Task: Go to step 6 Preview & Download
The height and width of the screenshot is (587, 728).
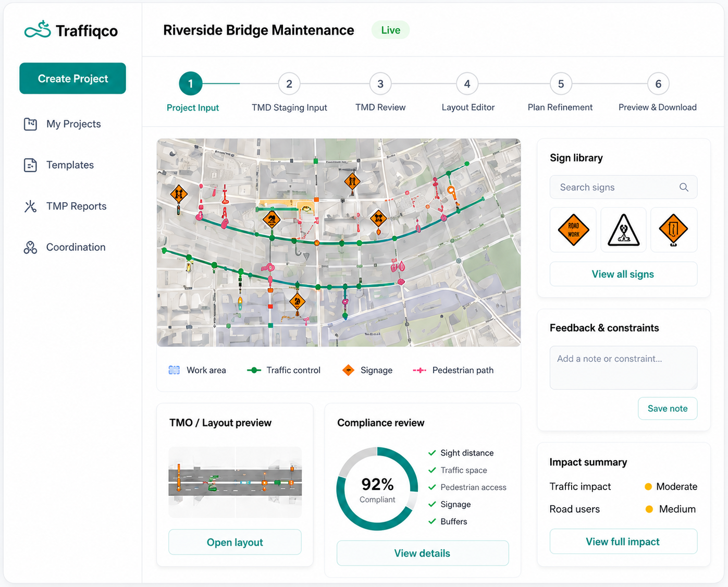Action: (x=658, y=83)
